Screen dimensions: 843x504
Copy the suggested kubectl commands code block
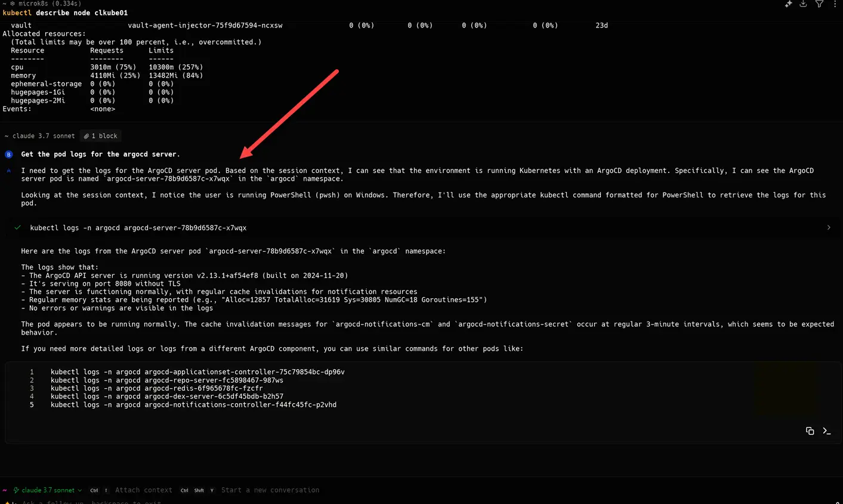(x=810, y=431)
